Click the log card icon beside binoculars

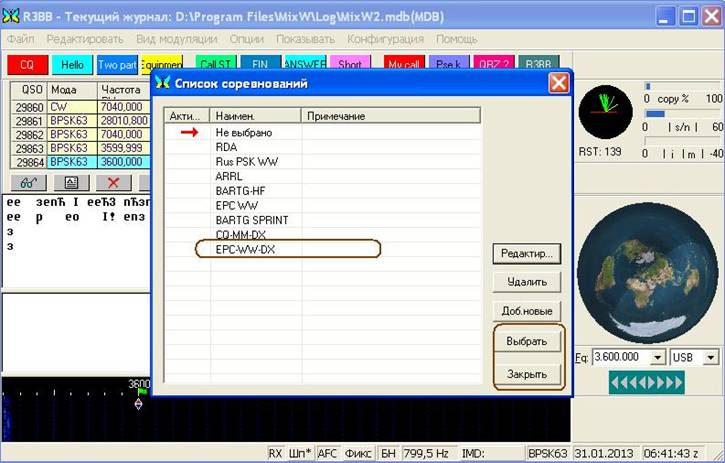[x=71, y=183]
